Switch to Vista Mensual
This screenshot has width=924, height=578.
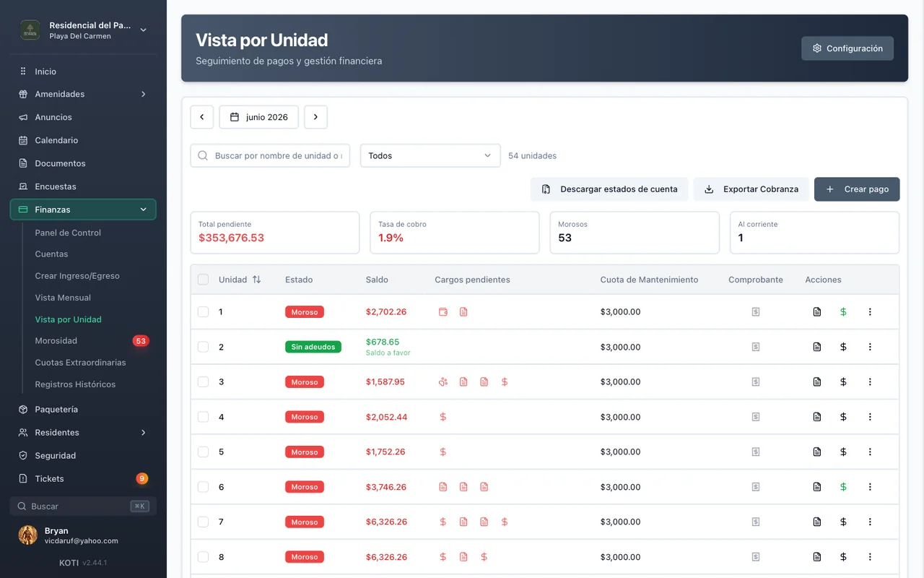(63, 298)
